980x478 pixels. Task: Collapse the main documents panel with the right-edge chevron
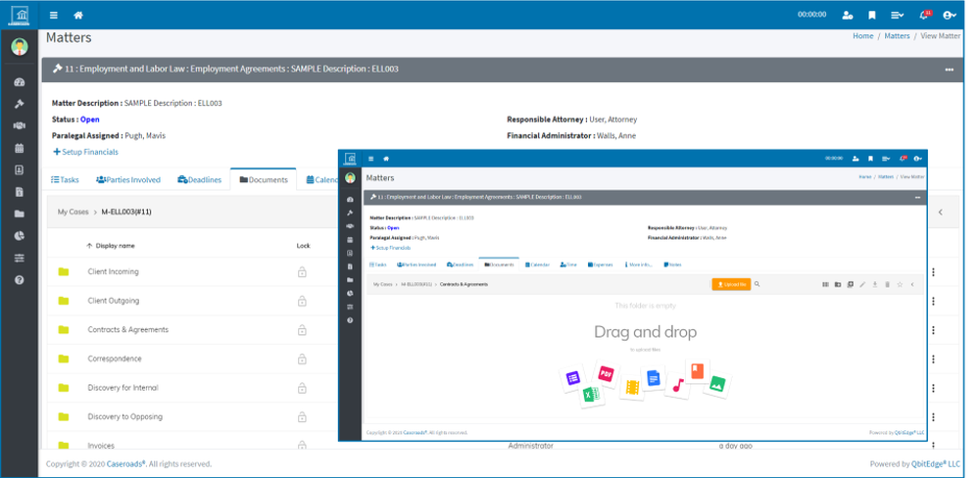pos(941,213)
